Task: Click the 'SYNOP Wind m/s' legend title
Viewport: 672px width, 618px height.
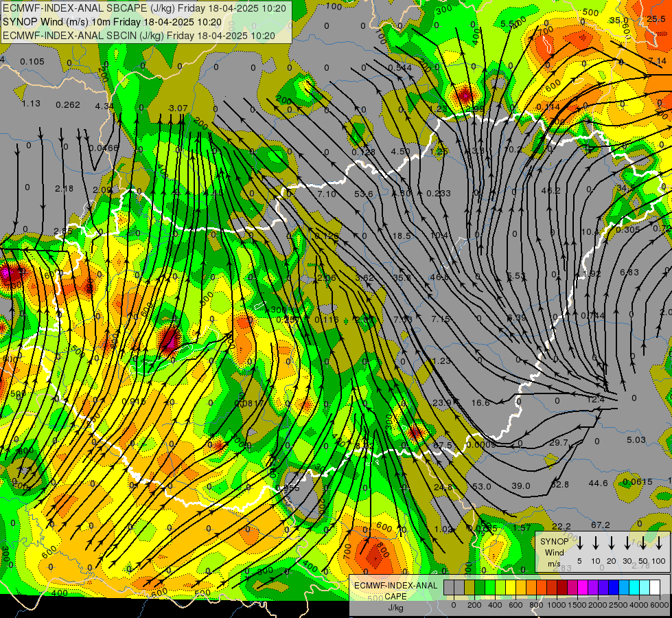Action: [554, 552]
